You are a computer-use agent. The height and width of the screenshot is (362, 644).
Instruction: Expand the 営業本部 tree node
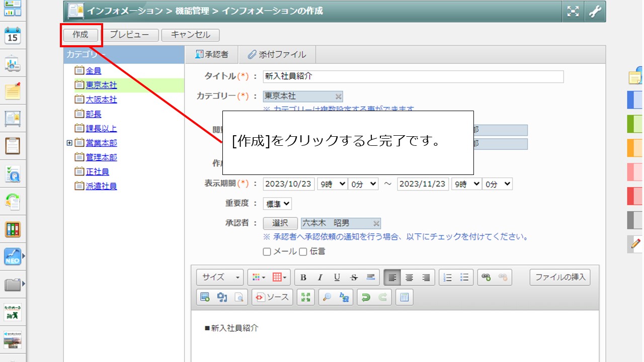point(69,143)
